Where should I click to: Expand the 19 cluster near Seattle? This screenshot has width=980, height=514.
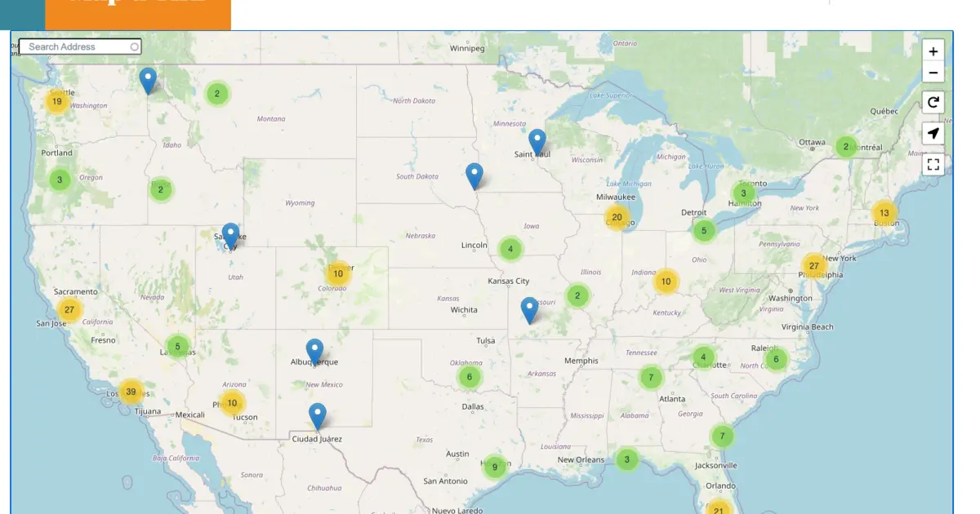[57, 101]
